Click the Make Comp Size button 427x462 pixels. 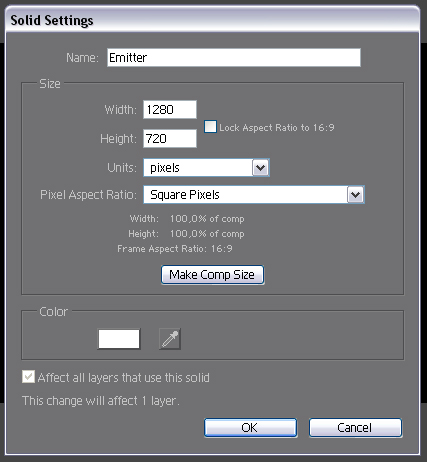pos(213,275)
